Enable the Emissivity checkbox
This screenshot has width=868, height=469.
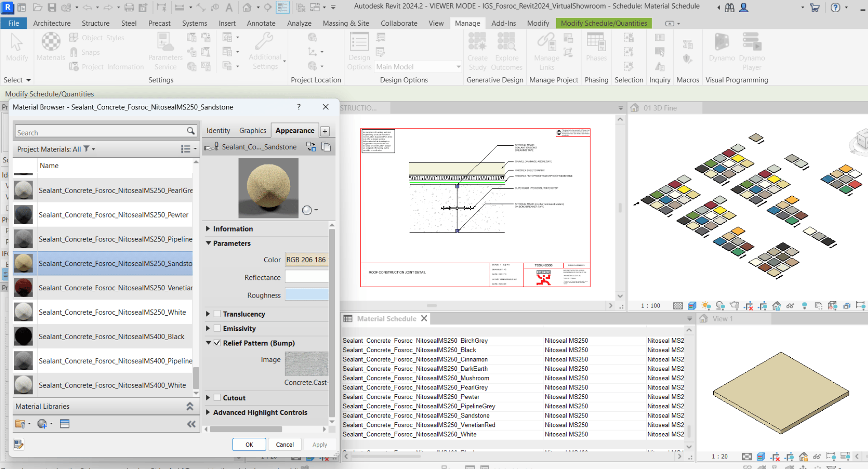(217, 328)
